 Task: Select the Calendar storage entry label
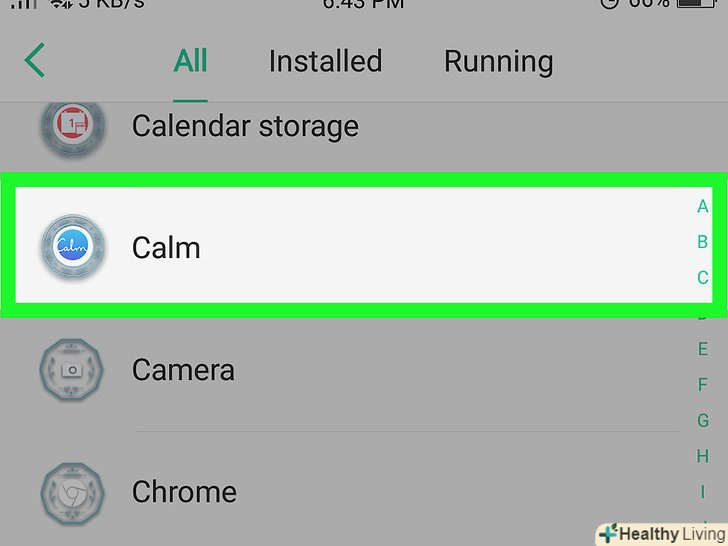click(x=245, y=126)
